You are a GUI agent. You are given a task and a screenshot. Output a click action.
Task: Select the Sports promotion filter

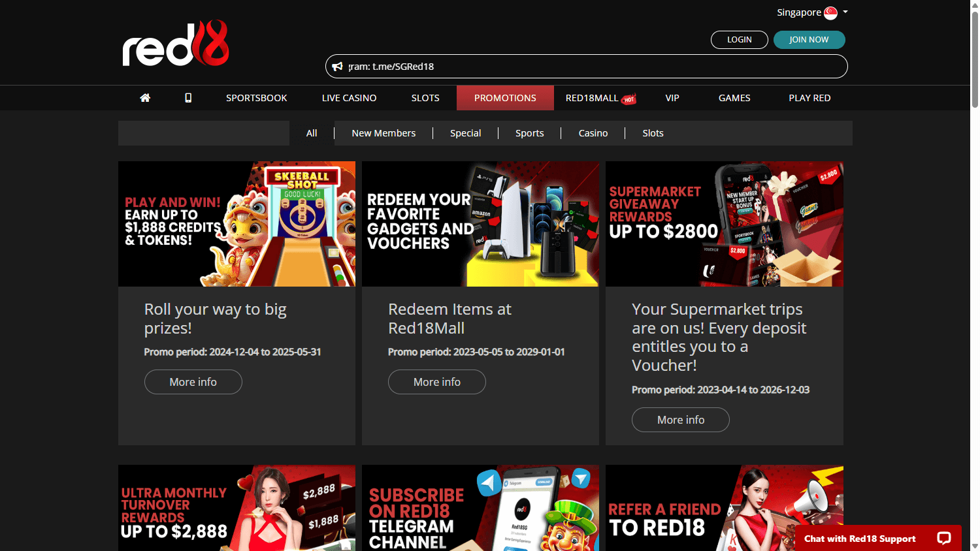click(529, 133)
